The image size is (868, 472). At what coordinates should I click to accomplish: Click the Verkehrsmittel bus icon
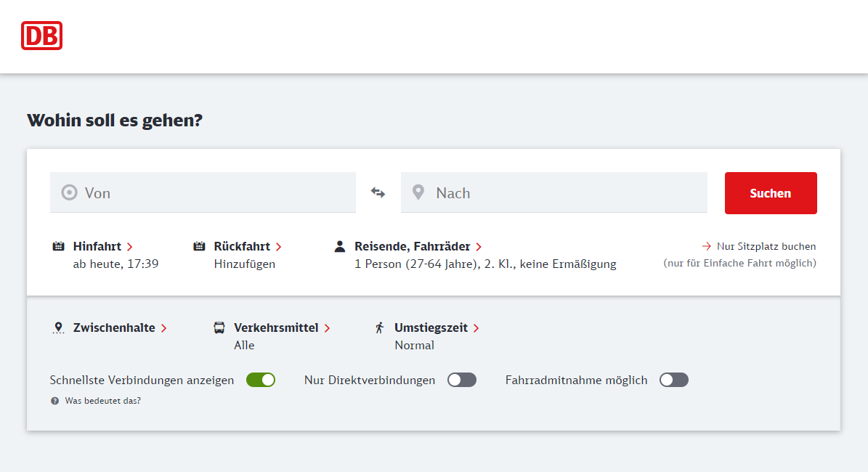coord(219,327)
